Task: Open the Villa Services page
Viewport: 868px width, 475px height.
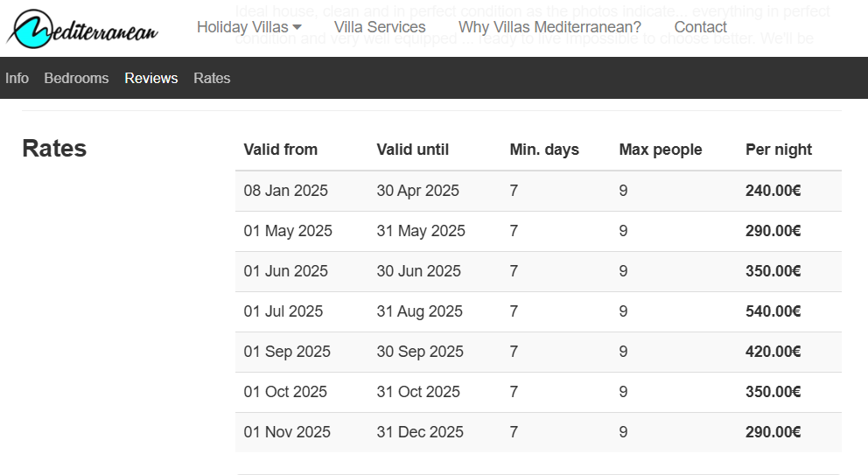Action: coord(380,27)
